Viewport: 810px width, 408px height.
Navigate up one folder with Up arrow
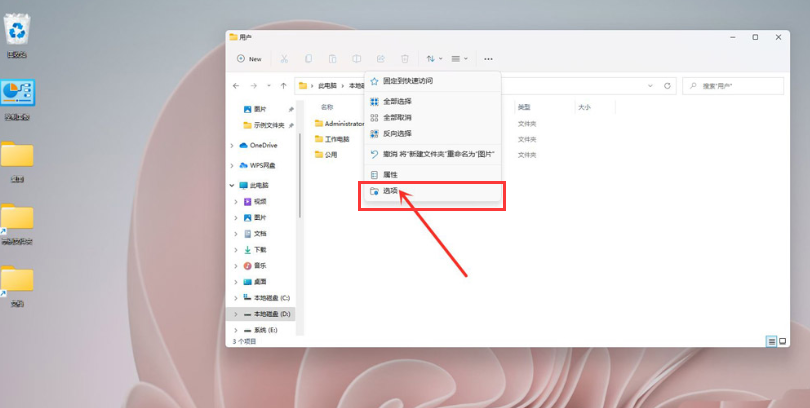(x=285, y=87)
